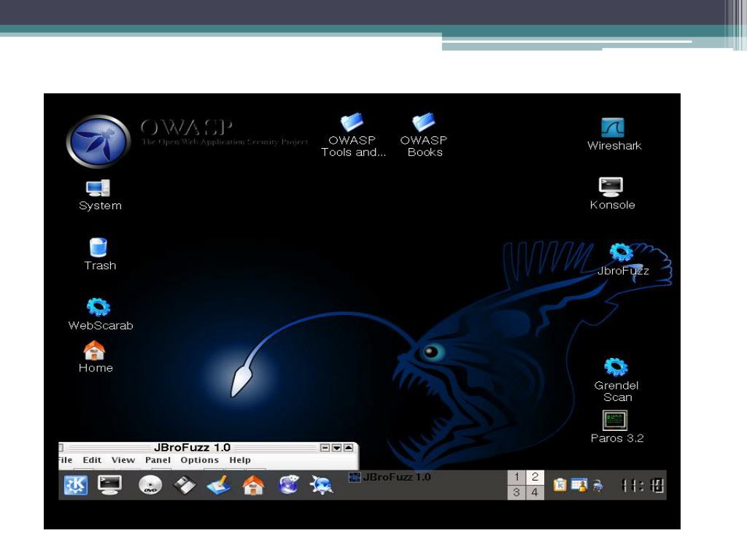The height and width of the screenshot is (560, 747).
Task: Open the Konqueror globe panel icon
Action: 289,485
